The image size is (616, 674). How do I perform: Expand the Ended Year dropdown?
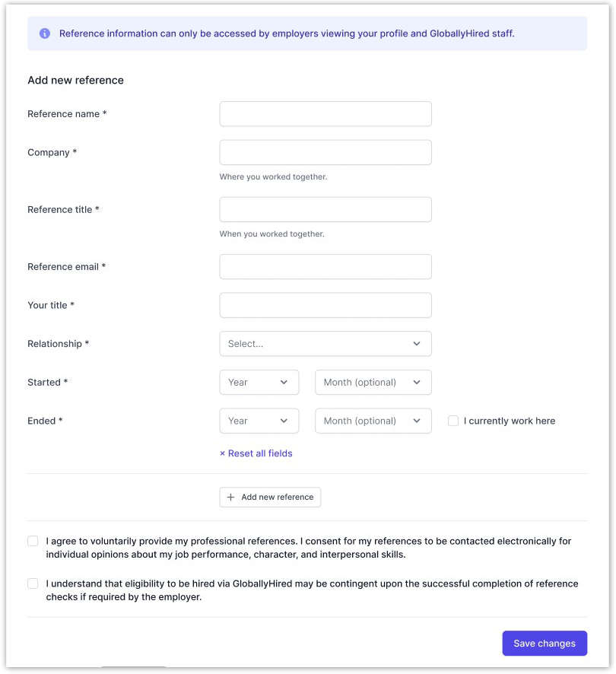point(259,421)
